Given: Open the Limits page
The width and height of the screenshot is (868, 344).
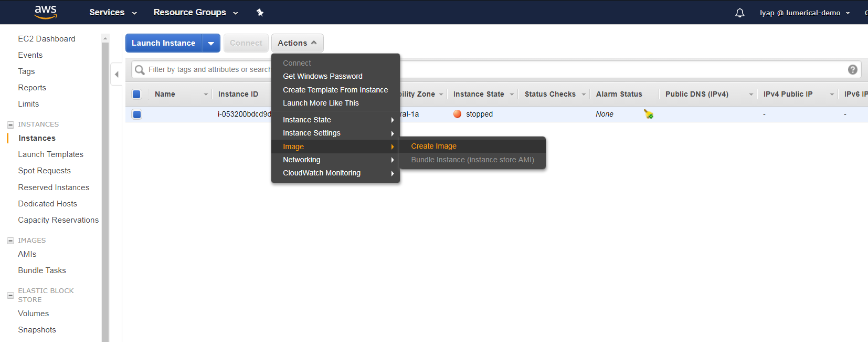Looking at the screenshot, I should [28, 104].
